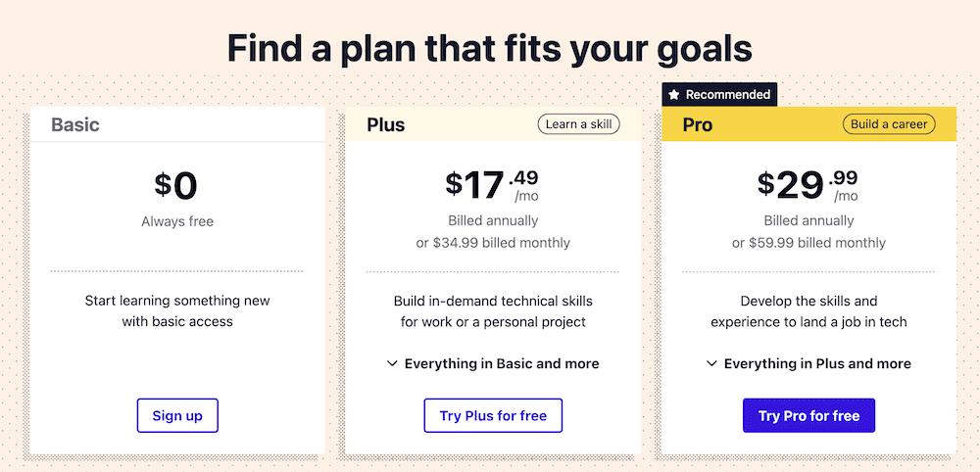The height and width of the screenshot is (472, 980).
Task: Click Everything in Plus and more text
Action: pyautogui.click(x=817, y=363)
